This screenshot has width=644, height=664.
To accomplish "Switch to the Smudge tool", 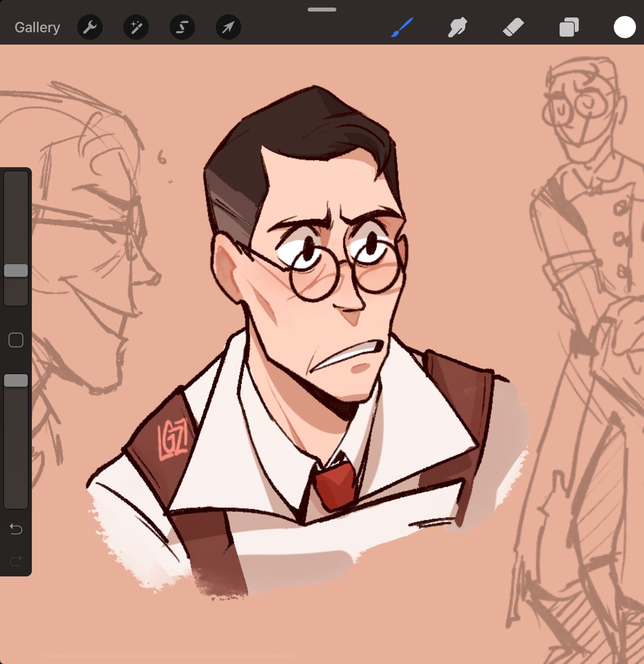I will click(457, 27).
